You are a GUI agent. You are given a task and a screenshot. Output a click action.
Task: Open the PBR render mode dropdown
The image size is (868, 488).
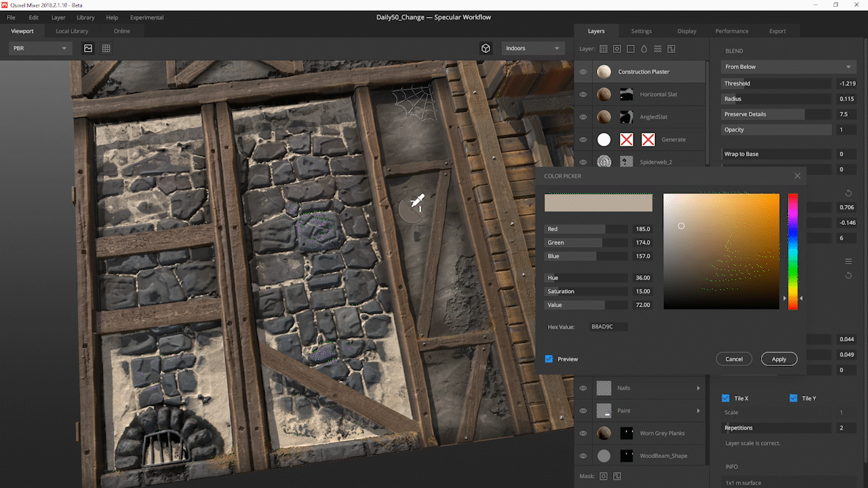(41, 48)
